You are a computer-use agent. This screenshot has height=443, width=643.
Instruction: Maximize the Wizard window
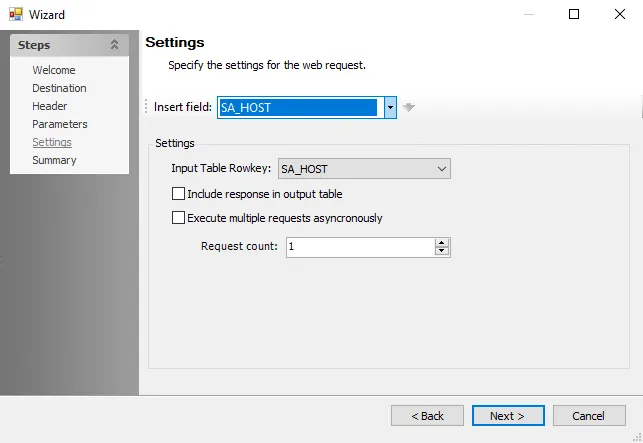574,14
